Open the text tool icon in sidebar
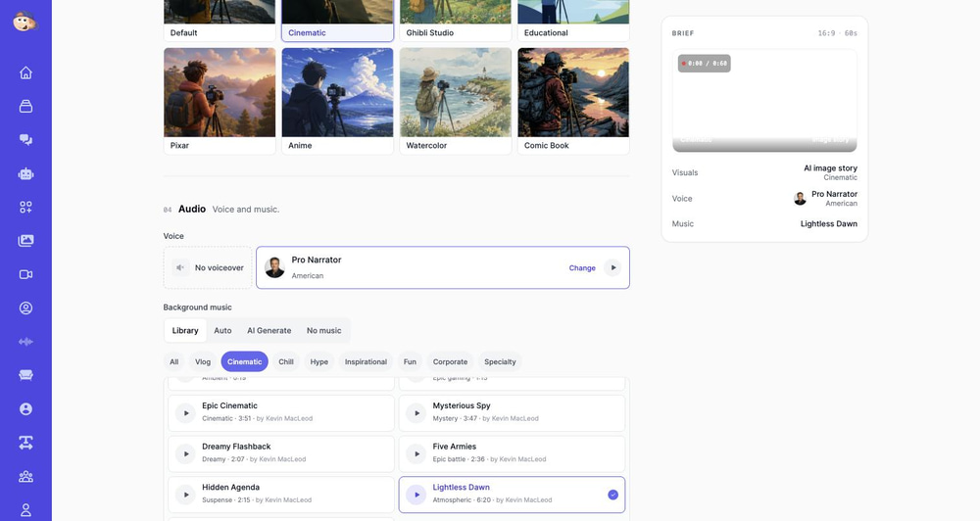The height and width of the screenshot is (521, 980). [25, 443]
